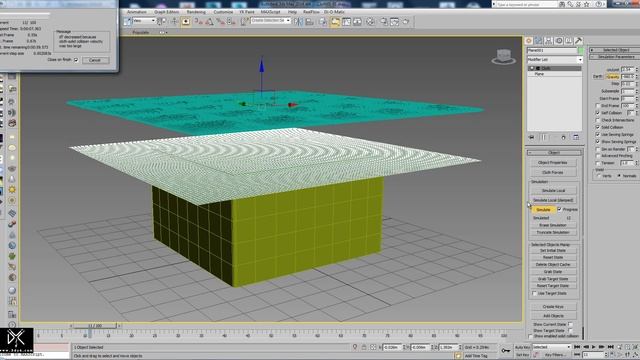
Task: Click Configure Modifier Sets icon
Action: [576, 138]
